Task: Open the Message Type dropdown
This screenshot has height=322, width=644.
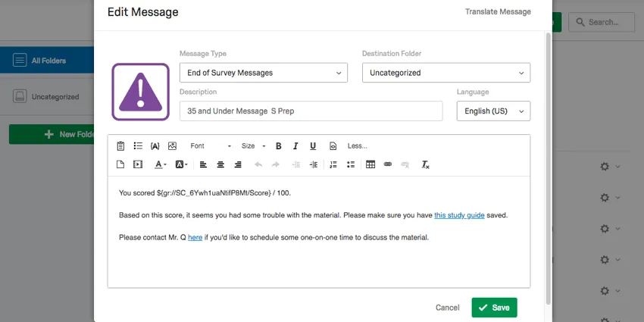Action: pos(263,73)
